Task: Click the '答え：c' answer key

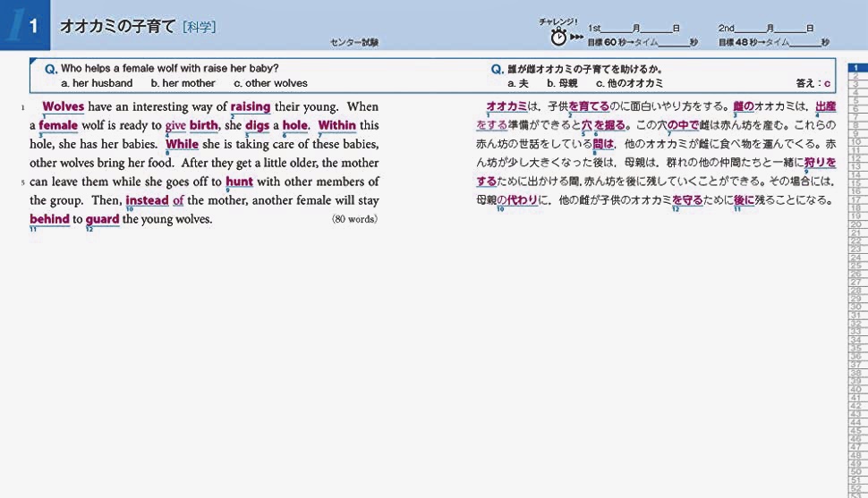Action: click(813, 83)
